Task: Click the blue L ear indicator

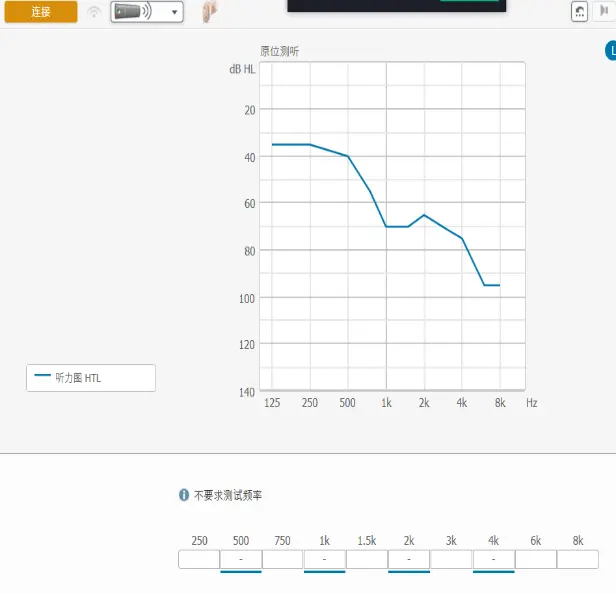Action: coord(610,50)
